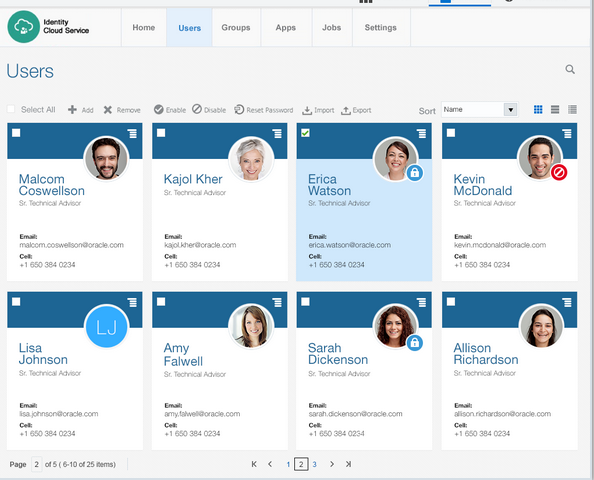The width and height of the screenshot is (594, 480).
Task: Go to the first page arrow
Action: pyautogui.click(x=254, y=464)
